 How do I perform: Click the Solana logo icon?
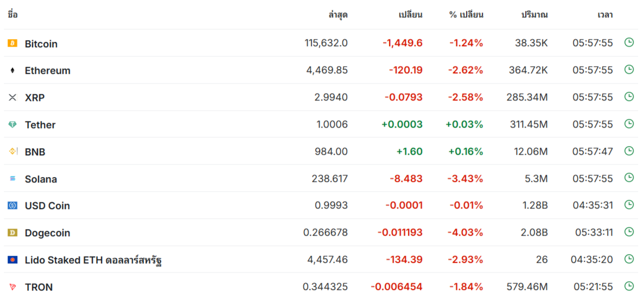click(12, 179)
